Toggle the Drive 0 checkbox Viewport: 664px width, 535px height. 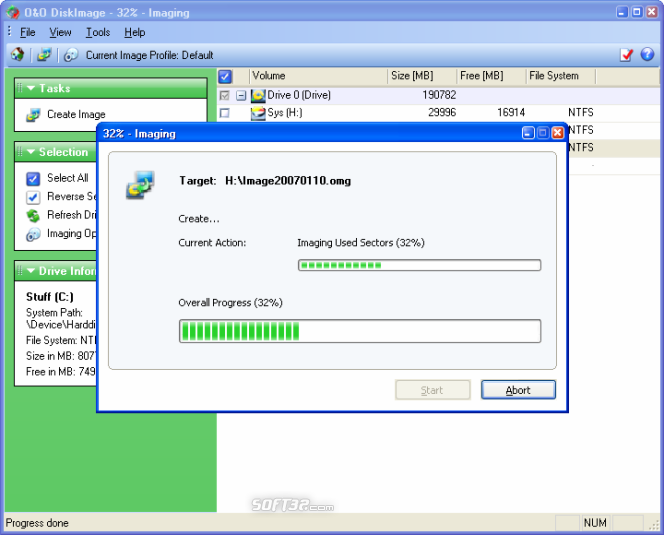point(224,95)
